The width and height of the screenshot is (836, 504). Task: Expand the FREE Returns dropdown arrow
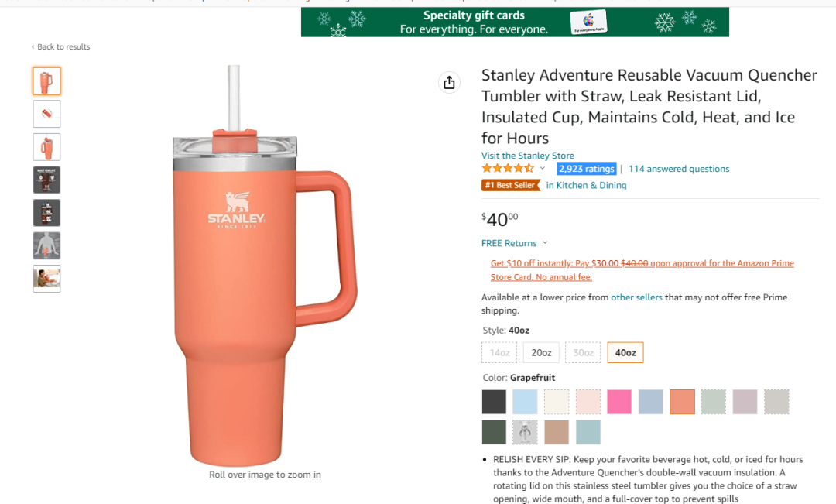click(x=545, y=242)
